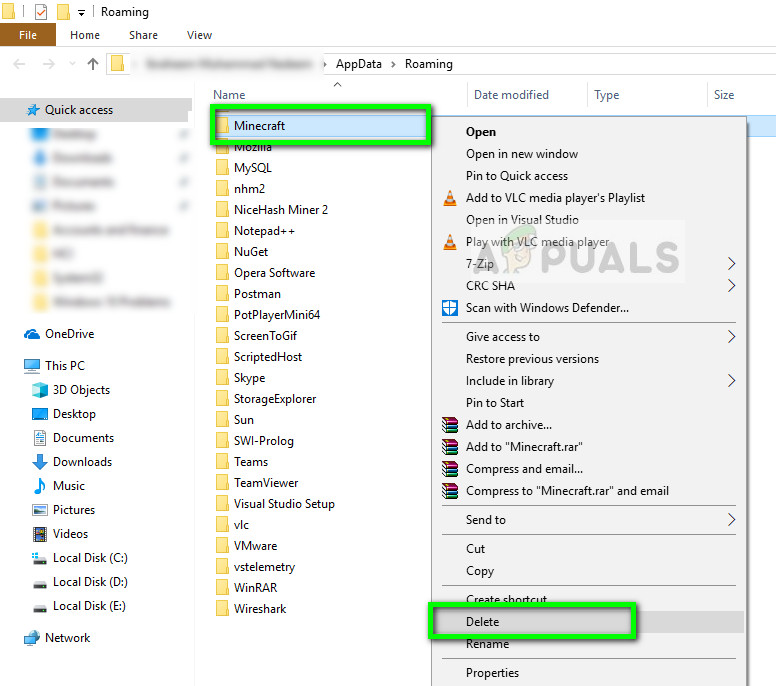Click the Downloads arrow icon
The image size is (776, 686).
pos(40,462)
